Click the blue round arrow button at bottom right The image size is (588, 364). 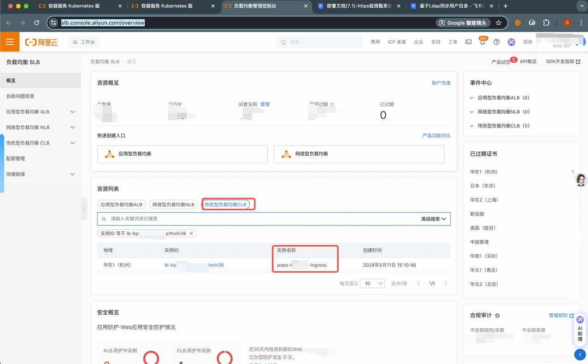click(580, 354)
